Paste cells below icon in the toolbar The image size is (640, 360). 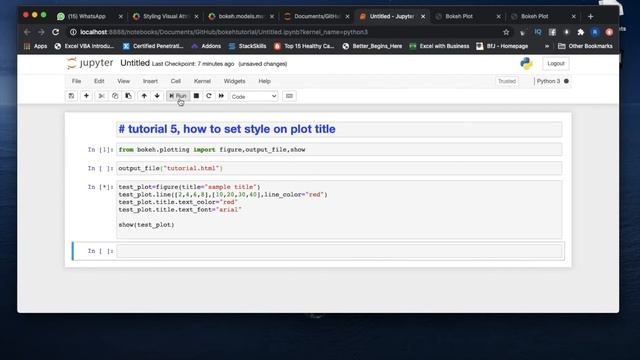coord(129,96)
